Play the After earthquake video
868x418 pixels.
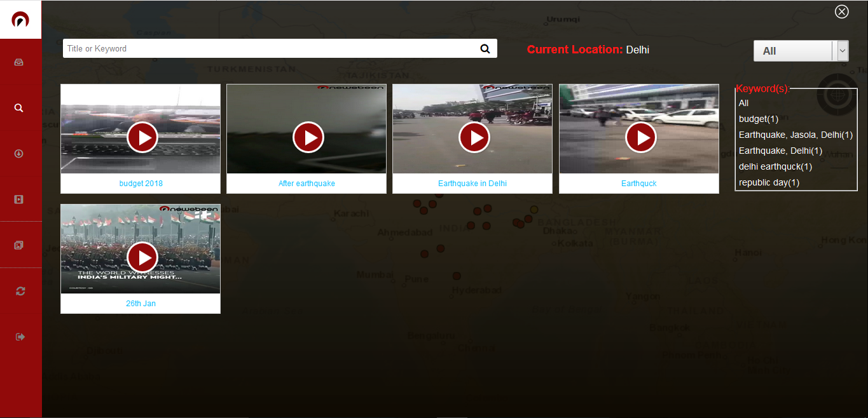[x=308, y=137]
